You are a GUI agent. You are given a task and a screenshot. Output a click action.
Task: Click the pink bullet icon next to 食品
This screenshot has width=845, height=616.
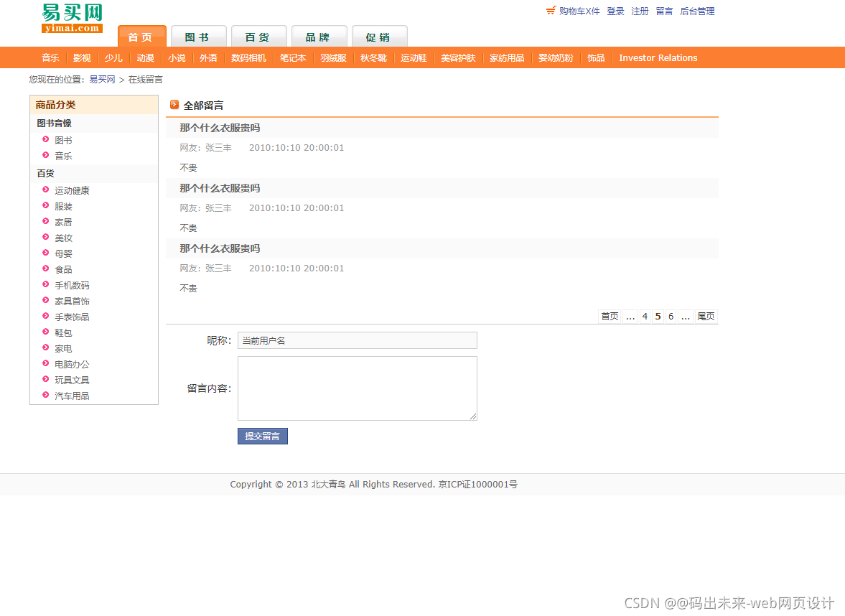46,269
